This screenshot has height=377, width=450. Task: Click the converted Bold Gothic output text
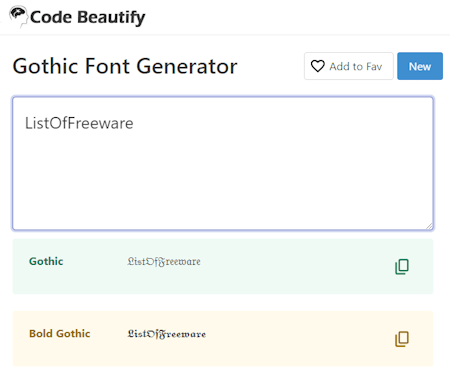coord(167,334)
